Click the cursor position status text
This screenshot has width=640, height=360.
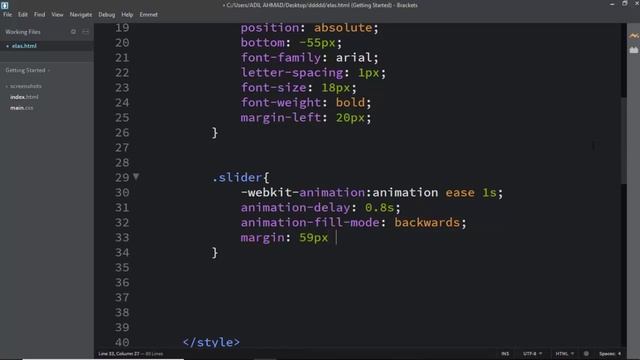(x=119, y=353)
